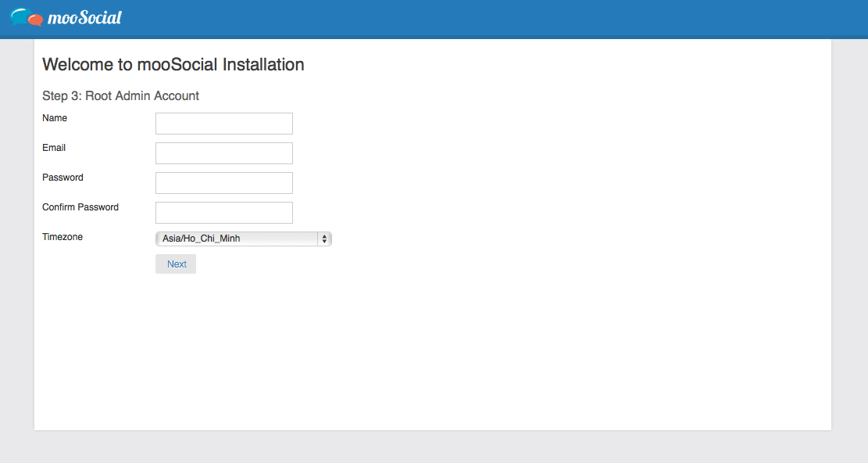Focus the Confirm Password field
Image resolution: width=868 pixels, height=463 pixels.
[x=223, y=213]
